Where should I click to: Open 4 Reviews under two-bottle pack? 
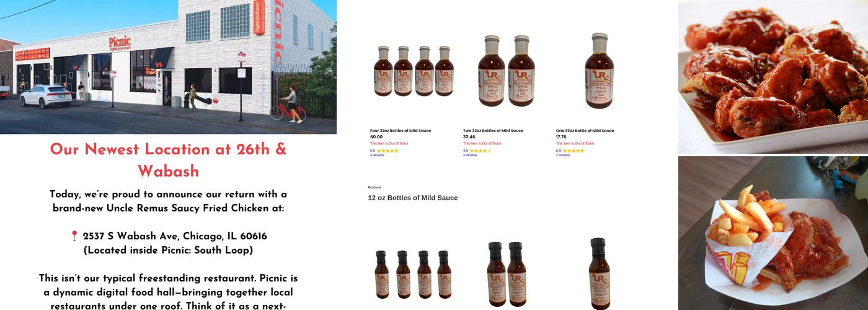tap(470, 155)
